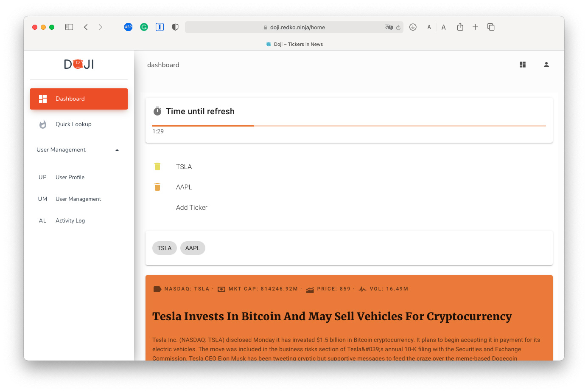Click the Doji logo in the sidebar

[x=79, y=65]
